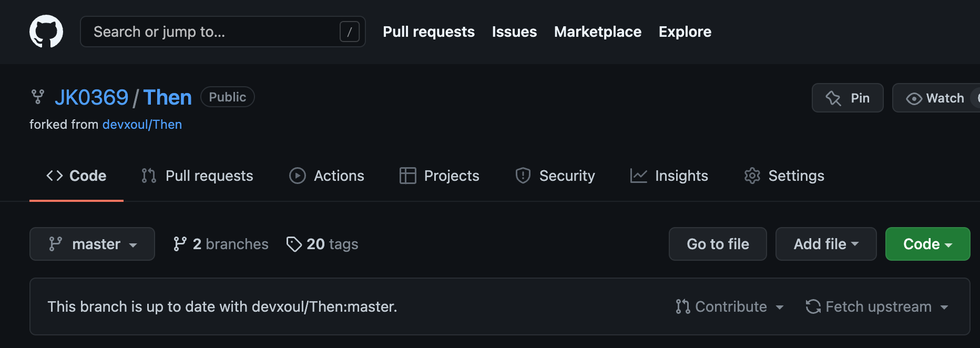This screenshot has height=348, width=980.
Task: Click the pull request icon on Pull requests tab
Action: pyautogui.click(x=149, y=176)
